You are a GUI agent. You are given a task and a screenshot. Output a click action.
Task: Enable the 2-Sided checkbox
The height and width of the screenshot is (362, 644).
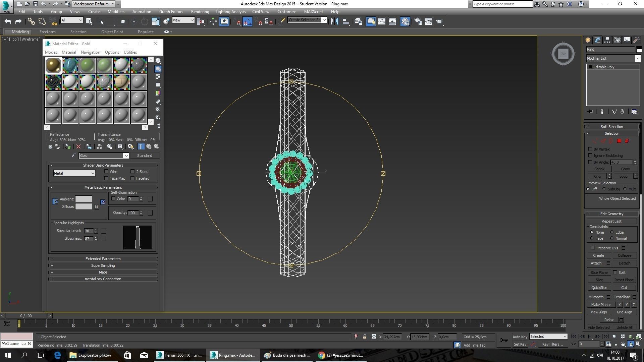point(133,171)
